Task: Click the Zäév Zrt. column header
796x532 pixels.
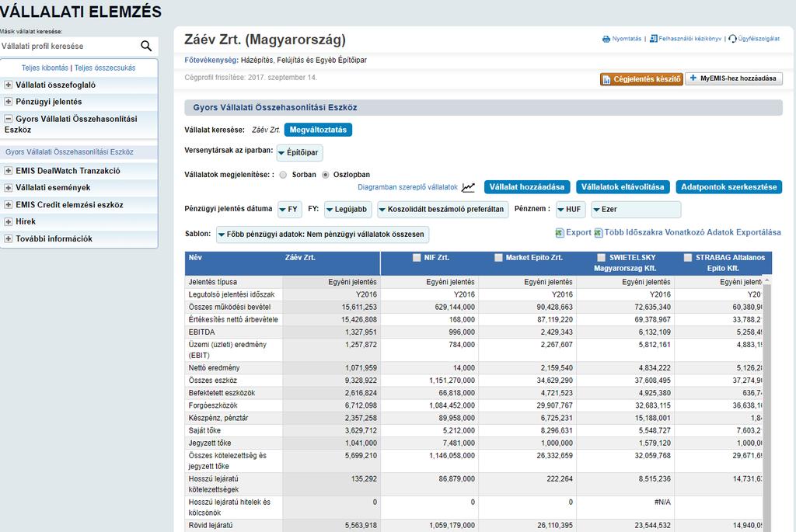Action: [x=300, y=258]
